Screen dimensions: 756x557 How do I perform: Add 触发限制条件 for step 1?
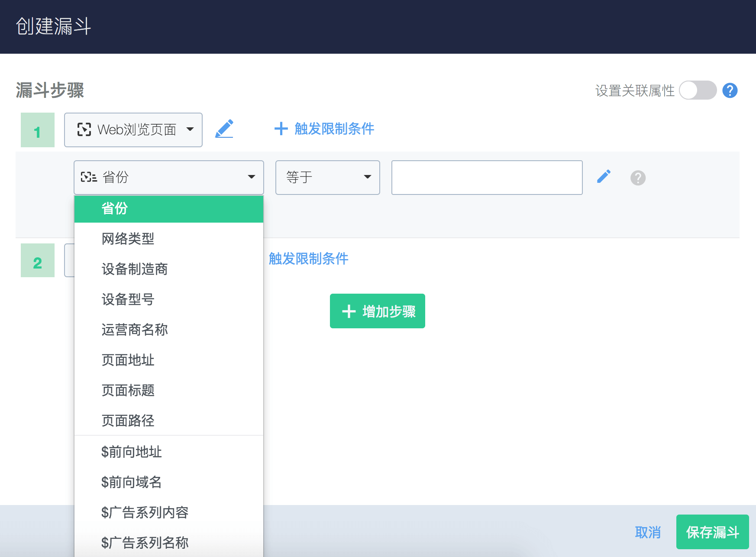coord(324,129)
